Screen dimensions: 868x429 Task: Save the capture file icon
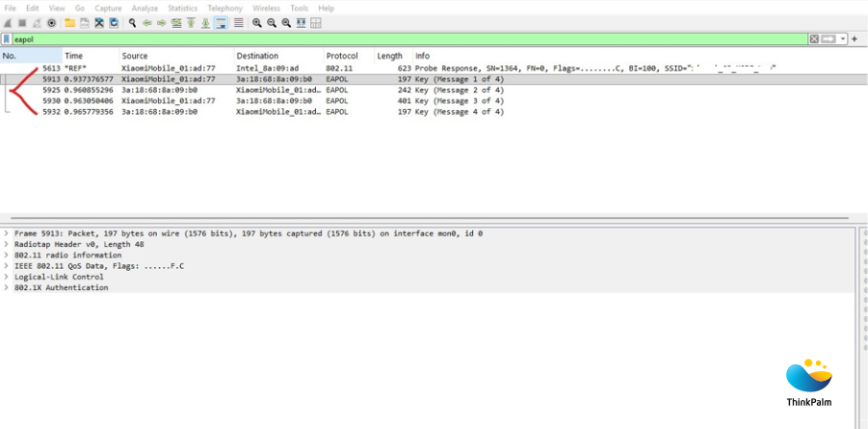point(85,23)
